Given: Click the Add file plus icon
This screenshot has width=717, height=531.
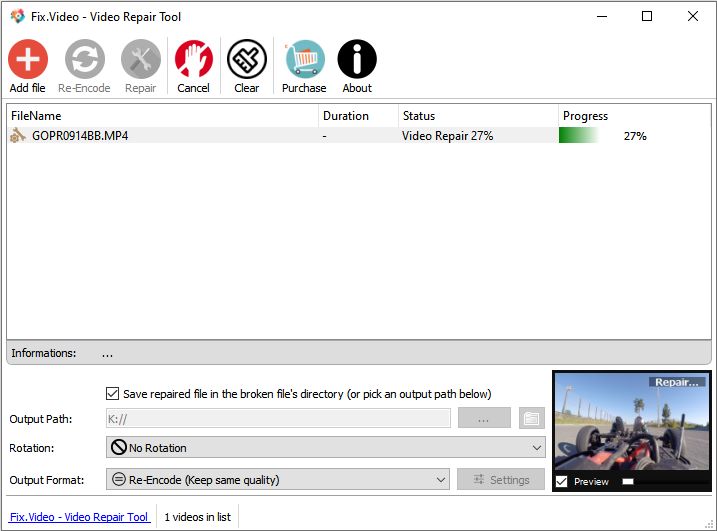Looking at the screenshot, I should 28,59.
